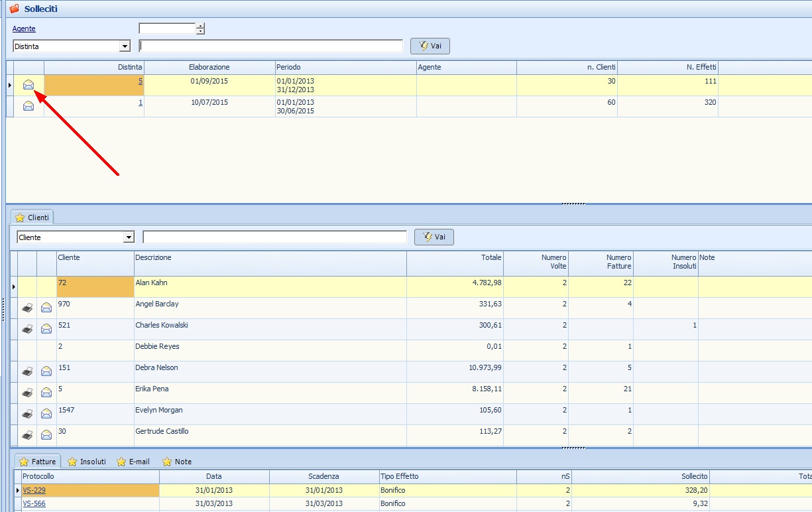Viewport: 812px width, 512px height.
Task: Click printer icon for Angel Barclay
Action: pyautogui.click(x=27, y=308)
